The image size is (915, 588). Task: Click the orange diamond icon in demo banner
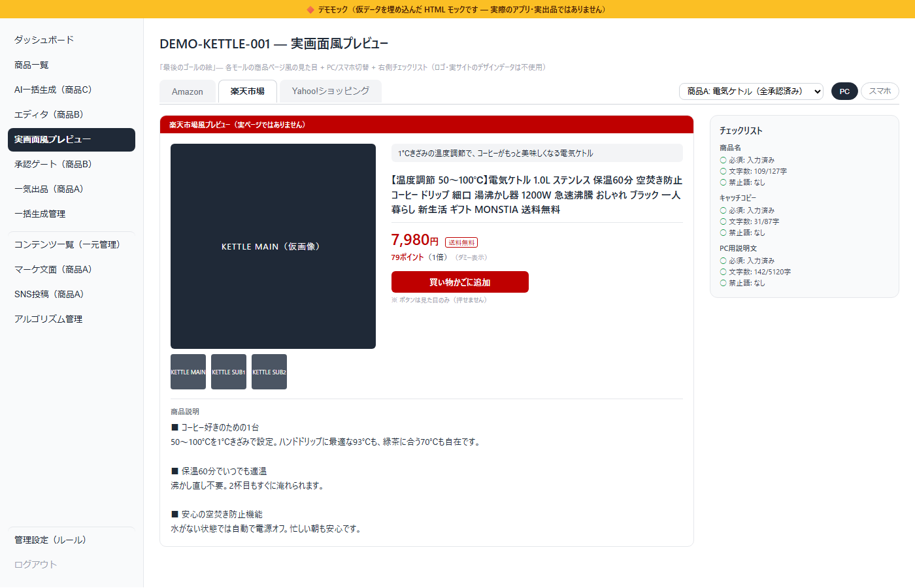click(x=310, y=9)
